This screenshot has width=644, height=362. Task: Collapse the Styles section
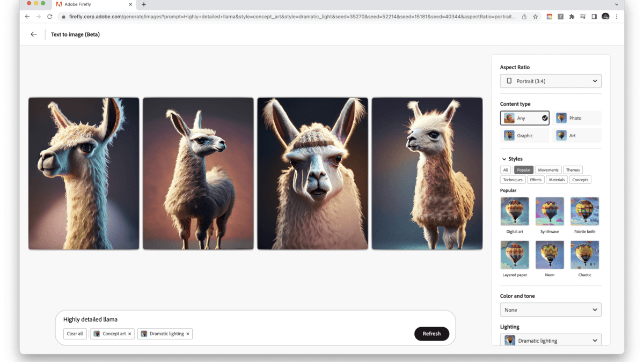pos(504,159)
